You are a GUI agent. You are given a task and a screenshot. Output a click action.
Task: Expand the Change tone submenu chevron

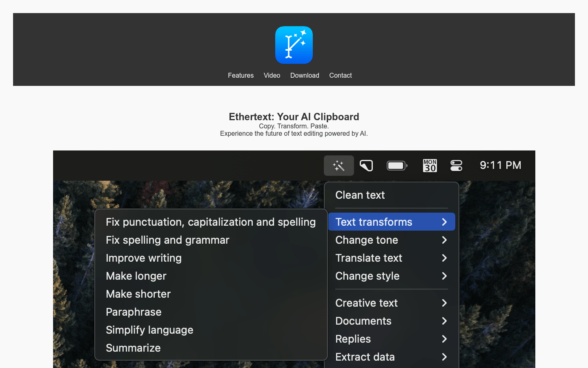[444, 240]
